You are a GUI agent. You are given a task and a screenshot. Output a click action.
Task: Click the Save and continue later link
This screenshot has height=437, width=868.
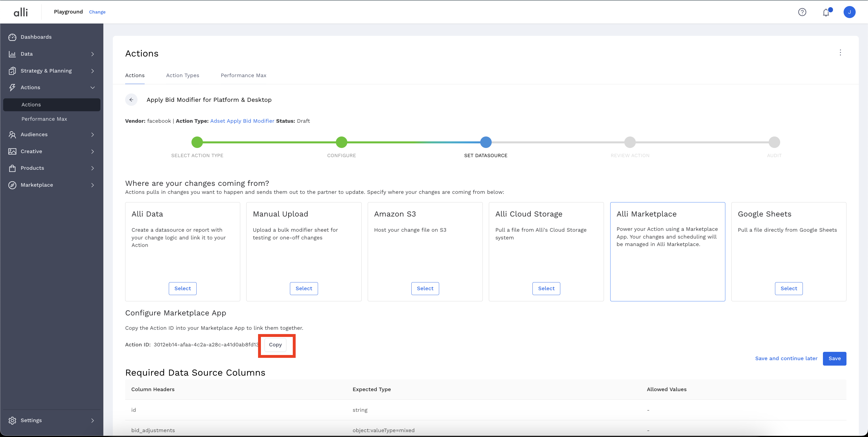(x=786, y=358)
